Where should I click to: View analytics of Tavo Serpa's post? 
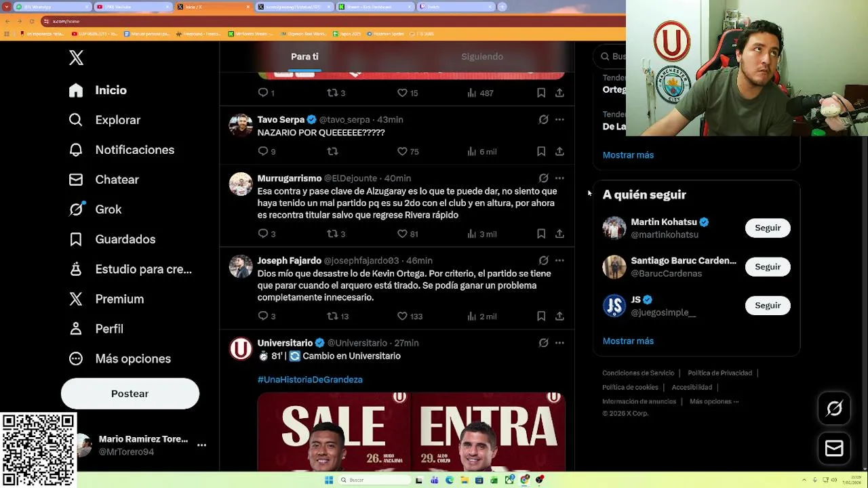click(x=481, y=151)
